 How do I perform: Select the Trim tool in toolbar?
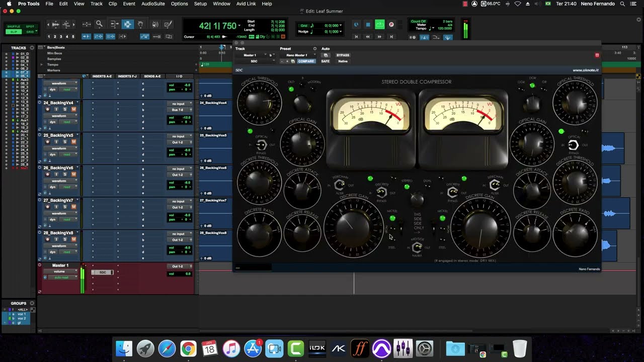(x=114, y=24)
